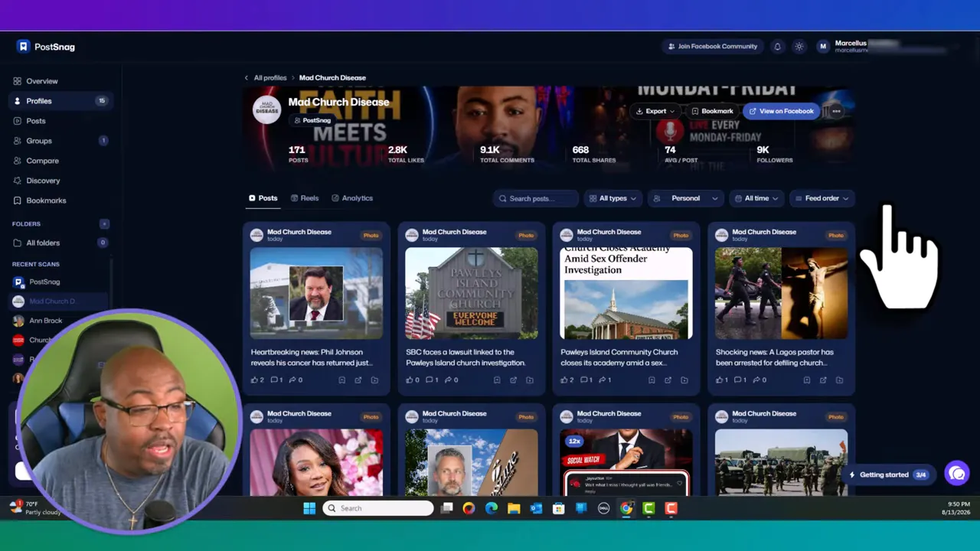Click the Getting started 3/4 button
This screenshot has height=551, width=980.
pyautogui.click(x=889, y=474)
